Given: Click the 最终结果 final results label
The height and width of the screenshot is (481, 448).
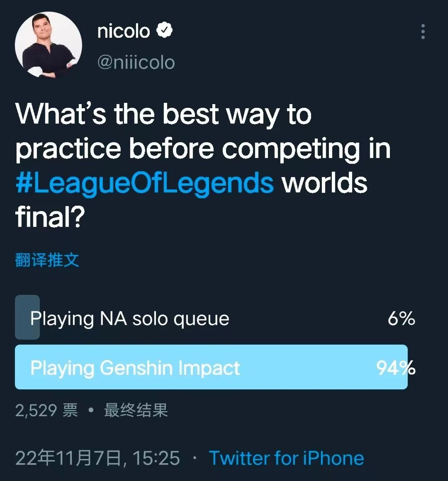Looking at the screenshot, I should [136, 410].
